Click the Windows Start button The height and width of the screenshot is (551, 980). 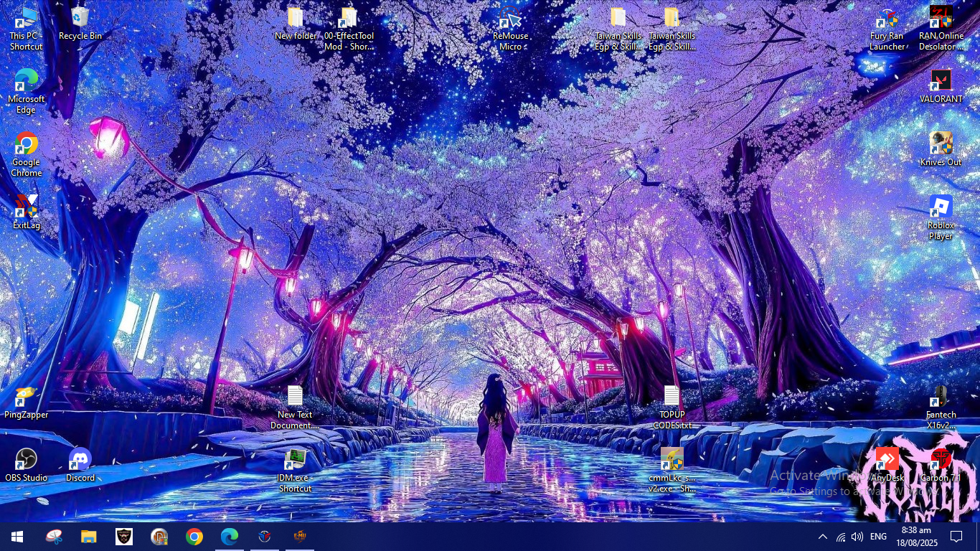point(17,537)
